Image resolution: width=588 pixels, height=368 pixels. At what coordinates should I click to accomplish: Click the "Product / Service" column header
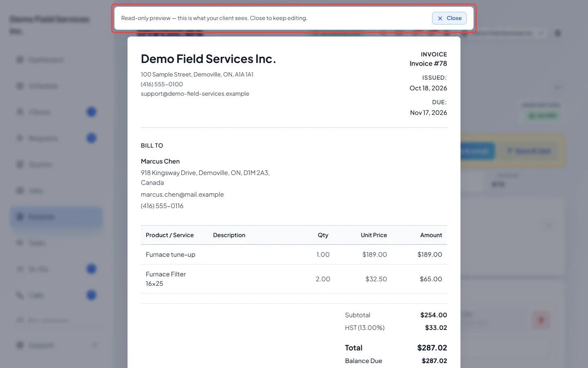coord(169,235)
